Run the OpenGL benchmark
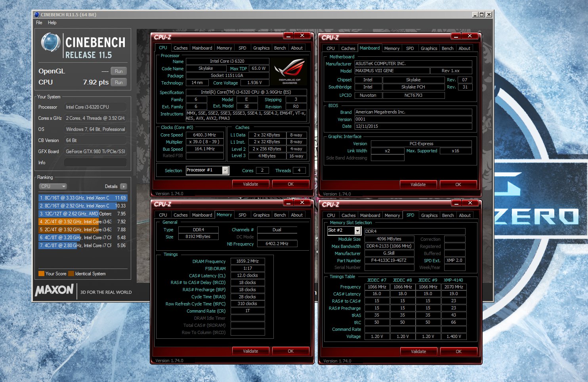This screenshot has height=382, width=588. coord(118,71)
